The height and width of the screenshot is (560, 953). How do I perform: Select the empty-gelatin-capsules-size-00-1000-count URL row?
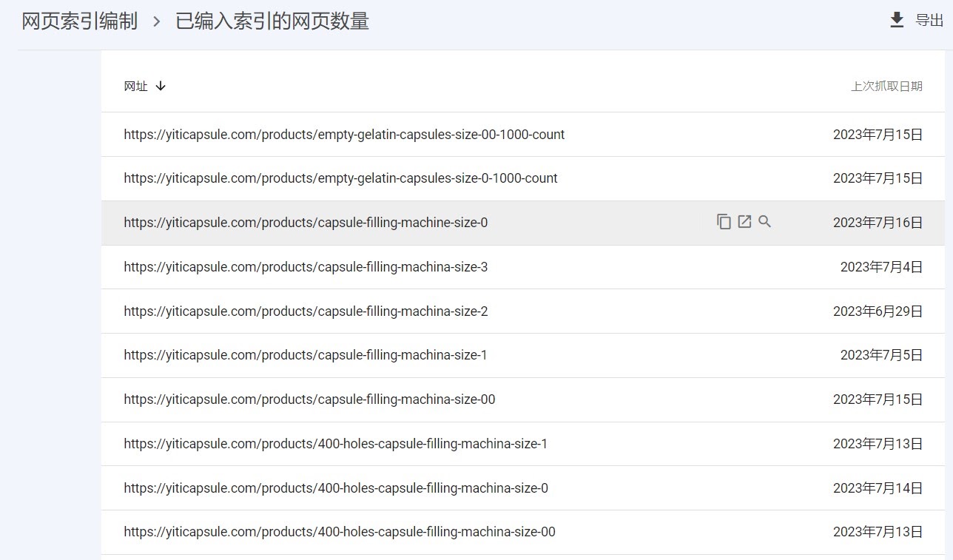(x=523, y=135)
